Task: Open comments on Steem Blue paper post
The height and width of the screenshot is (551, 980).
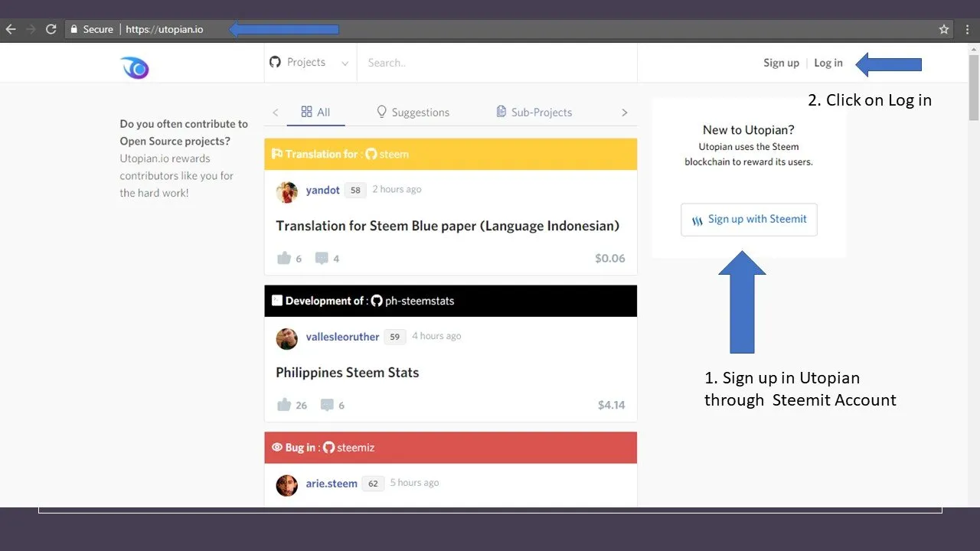Action: [322, 258]
